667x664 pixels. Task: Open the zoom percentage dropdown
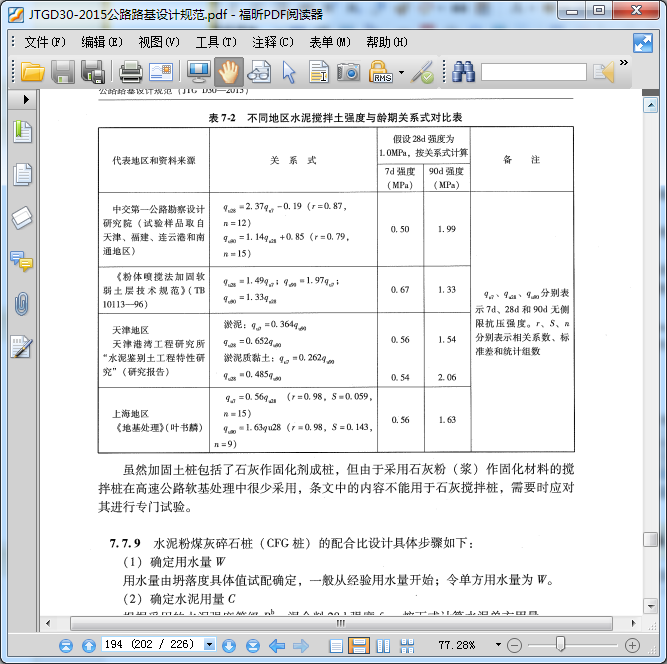(x=498, y=645)
